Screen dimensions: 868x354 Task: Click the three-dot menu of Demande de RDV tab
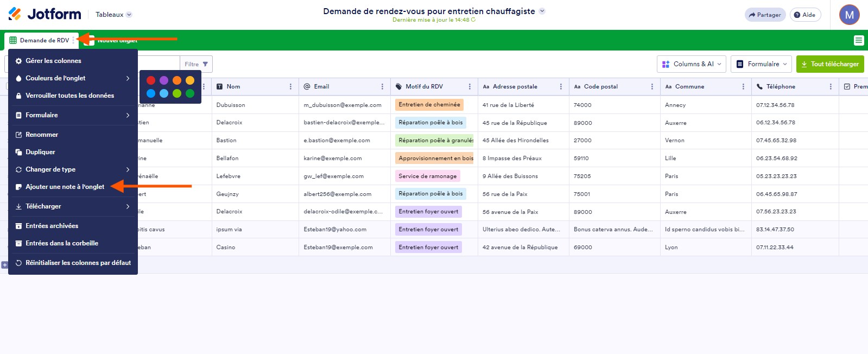coord(74,40)
